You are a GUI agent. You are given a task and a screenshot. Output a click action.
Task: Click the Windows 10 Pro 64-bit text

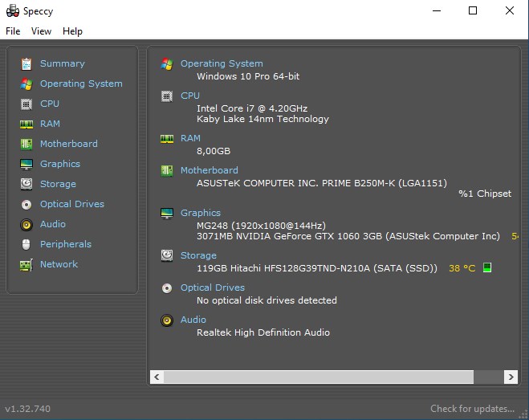point(248,76)
